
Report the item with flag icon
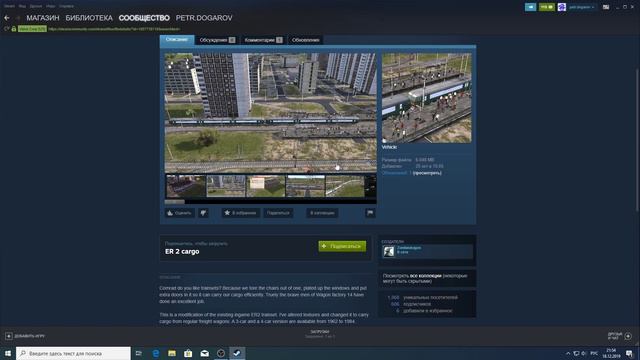point(370,213)
